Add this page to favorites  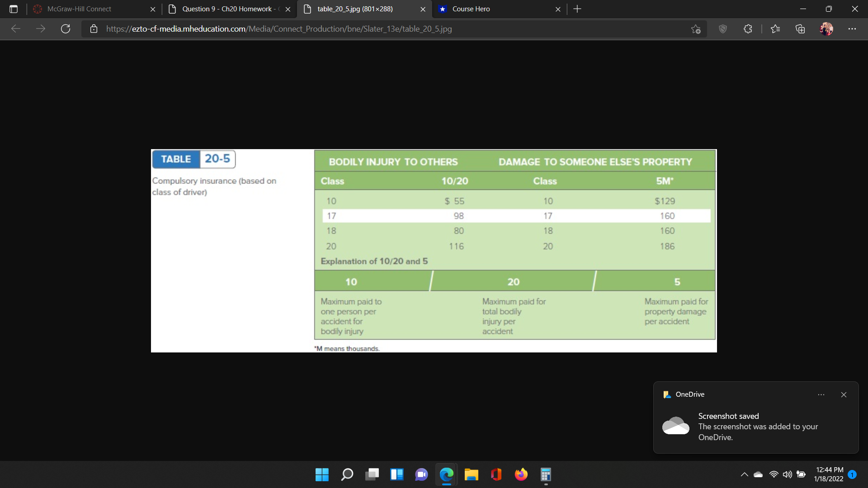[696, 29]
